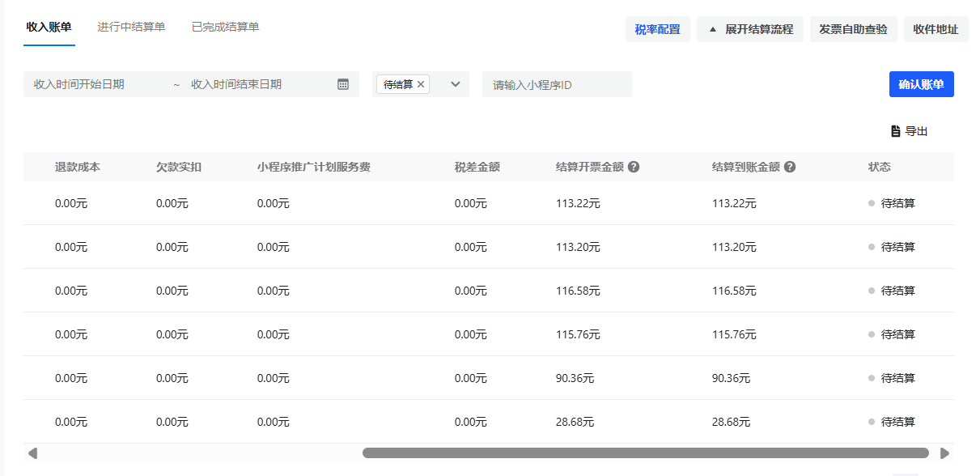The image size is (980, 476).
Task: Open 发票自助查验 page
Action: [x=853, y=29]
